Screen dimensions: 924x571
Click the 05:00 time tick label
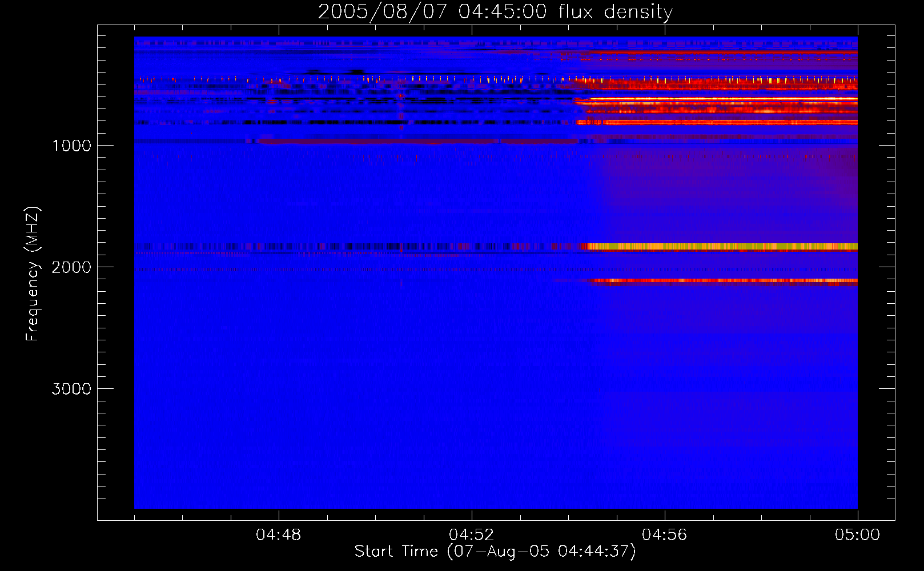858,535
